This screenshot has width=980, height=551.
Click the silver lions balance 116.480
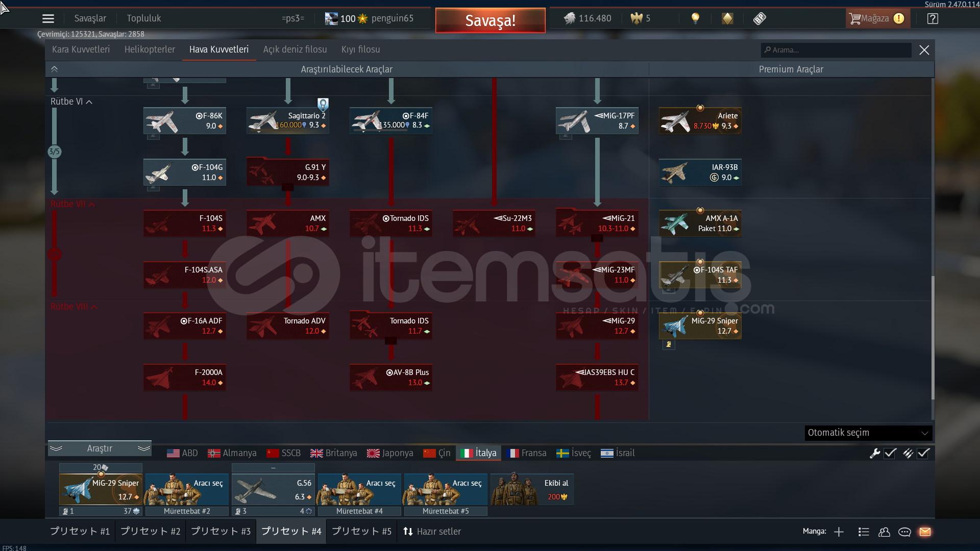587,18
